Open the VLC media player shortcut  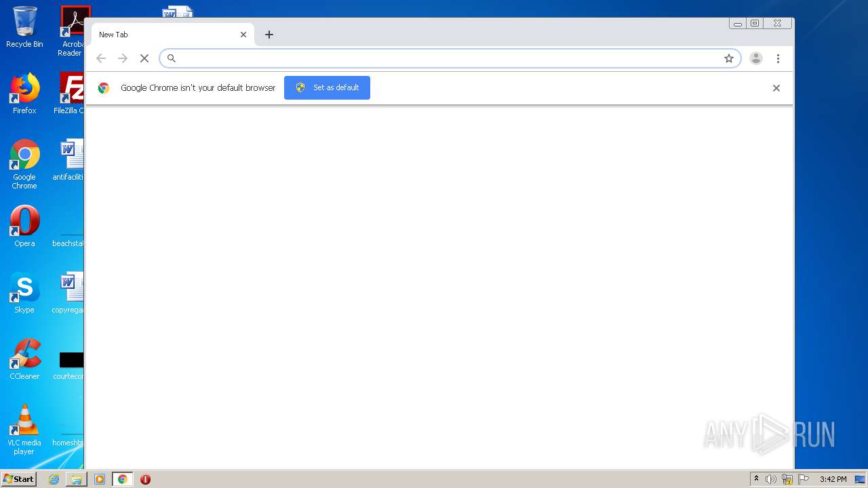pyautogui.click(x=24, y=430)
